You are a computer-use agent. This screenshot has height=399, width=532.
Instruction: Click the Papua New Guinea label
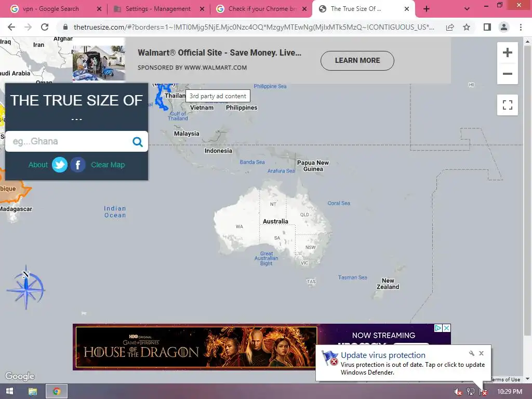pos(313,166)
